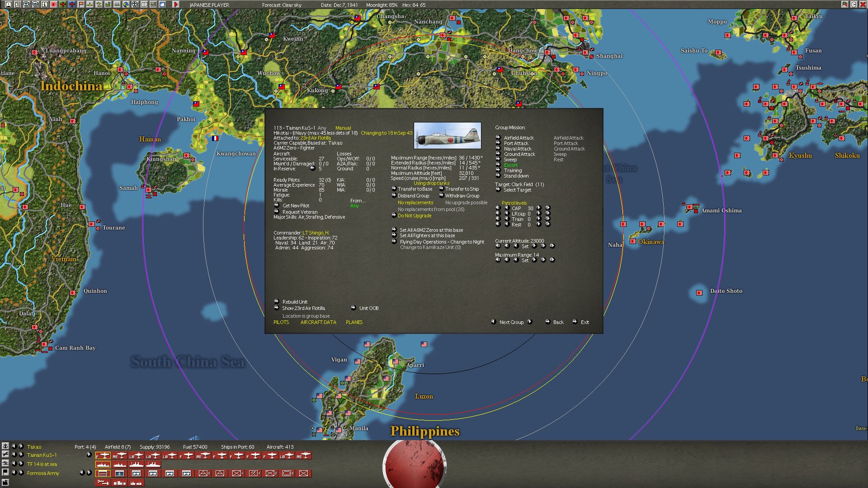Click the weather cloud icon in toolbar
Screen dimensions: 868x488
[162, 5]
